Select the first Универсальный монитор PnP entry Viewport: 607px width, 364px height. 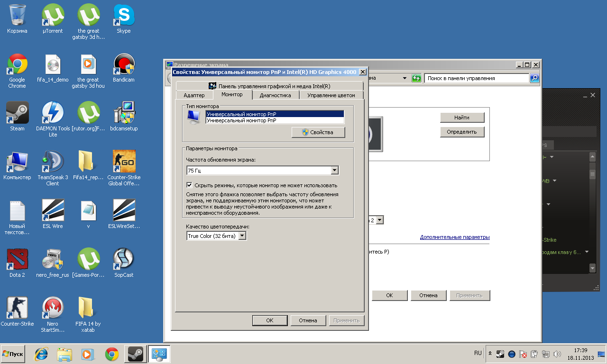[x=275, y=114]
